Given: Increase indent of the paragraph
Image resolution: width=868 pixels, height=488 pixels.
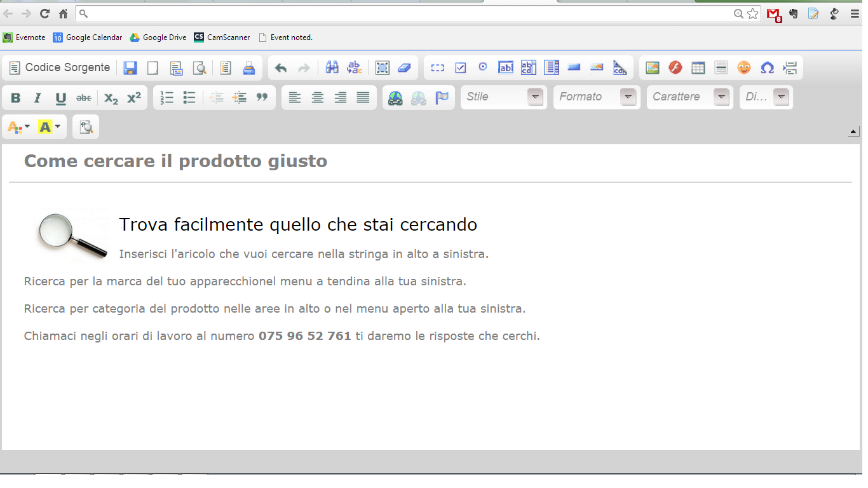Looking at the screenshot, I should tap(240, 98).
